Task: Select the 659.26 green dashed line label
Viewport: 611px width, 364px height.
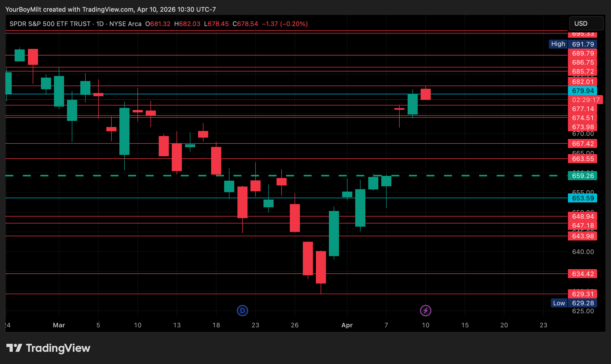Action: pos(582,176)
